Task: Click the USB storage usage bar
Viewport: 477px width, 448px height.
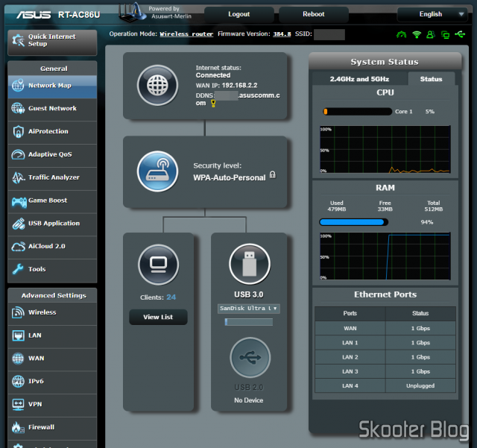Action: (248, 322)
